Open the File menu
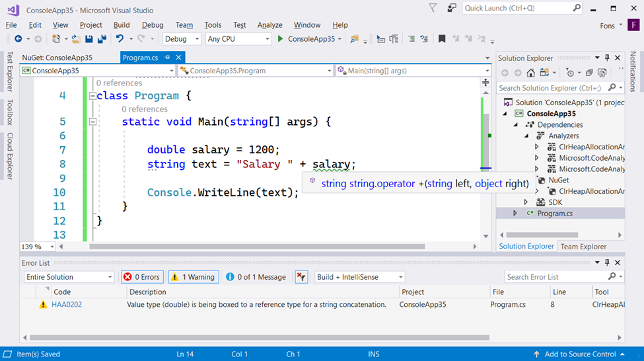This screenshot has height=361, width=644. click(11, 25)
